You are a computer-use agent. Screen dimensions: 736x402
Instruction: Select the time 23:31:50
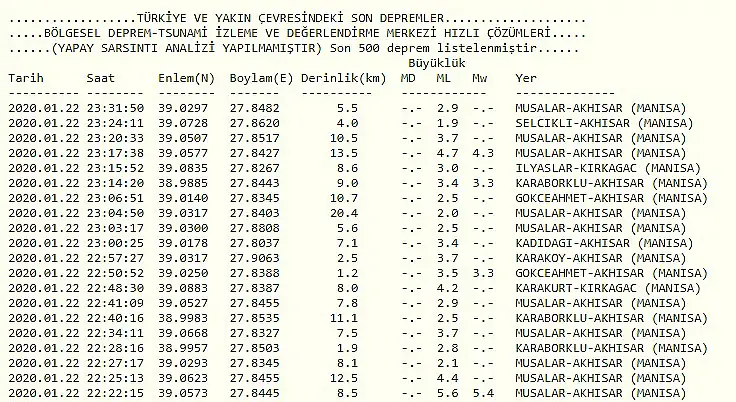[x=115, y=108]
